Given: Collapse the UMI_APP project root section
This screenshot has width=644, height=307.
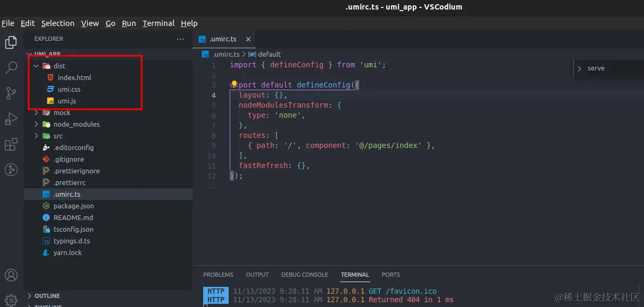Looking at the screenshot, I should (29, 54).
